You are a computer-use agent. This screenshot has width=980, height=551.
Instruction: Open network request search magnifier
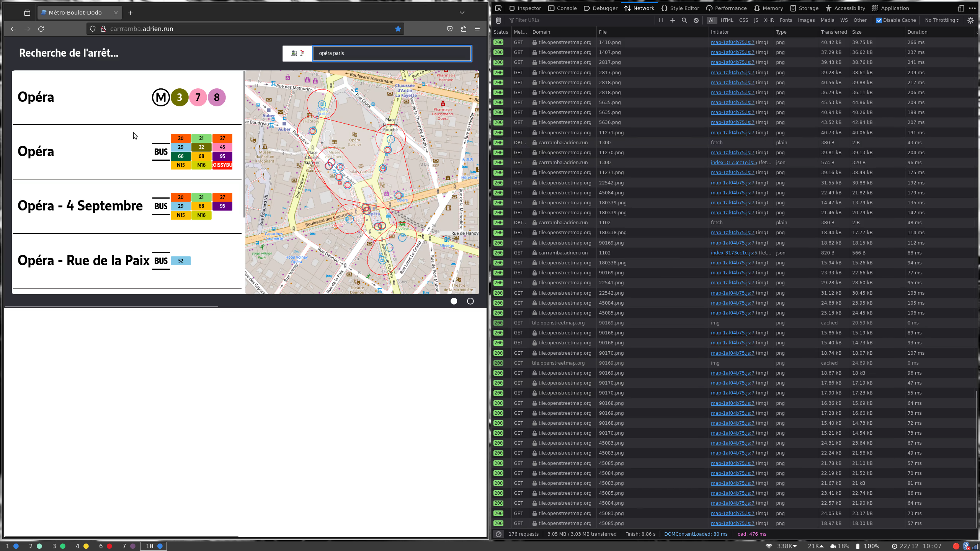pyautogui.click(x=684, y=20)
